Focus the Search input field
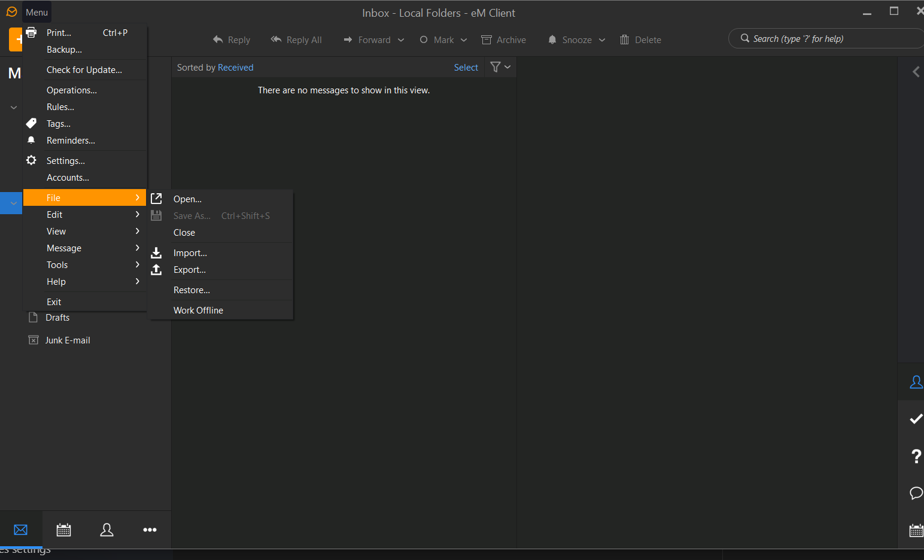This screenshot has height=560, width=924. (x=826, y=39)
